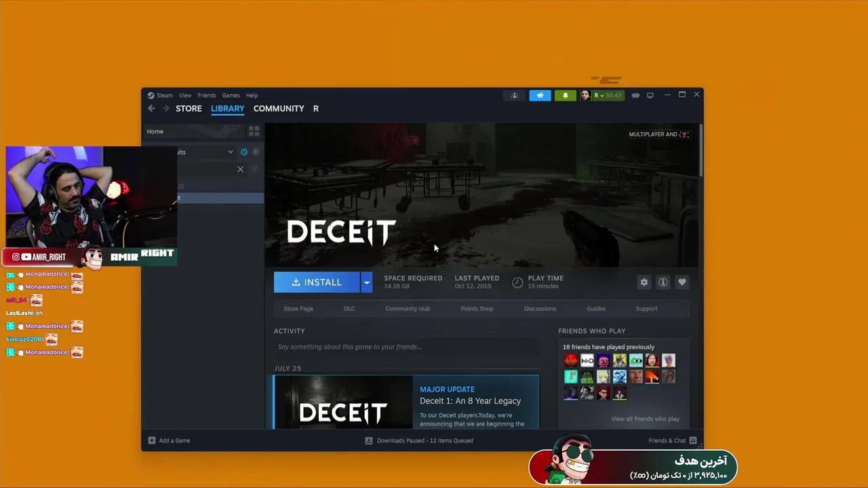Click the INSTALL button
The image size is (868, 488).
[x=317, y=282]
